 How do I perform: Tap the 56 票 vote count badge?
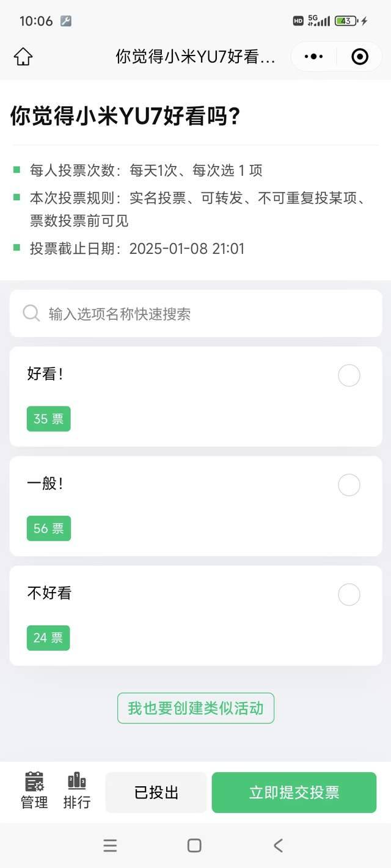tap(48, 529)
